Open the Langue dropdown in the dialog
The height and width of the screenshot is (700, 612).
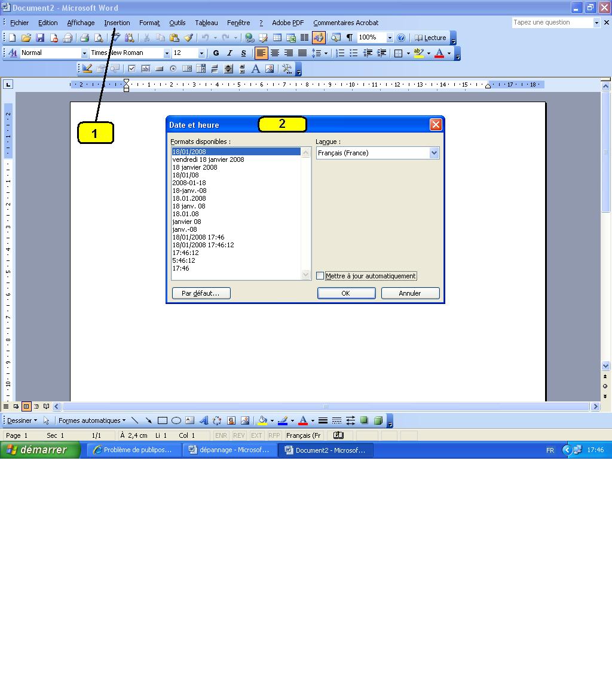[x=434, y=153]
